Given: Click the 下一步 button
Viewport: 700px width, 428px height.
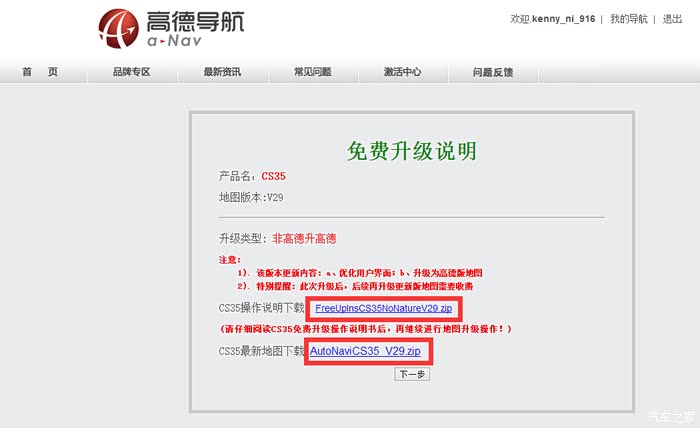Looking at the screenshot, I should (x=412, y=374).
